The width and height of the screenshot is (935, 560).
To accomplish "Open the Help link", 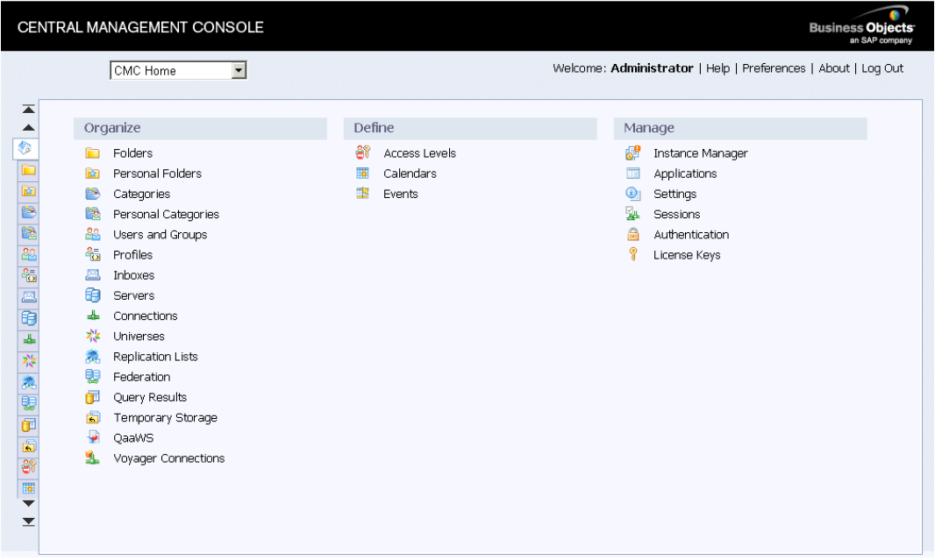I will coord(719,67).
